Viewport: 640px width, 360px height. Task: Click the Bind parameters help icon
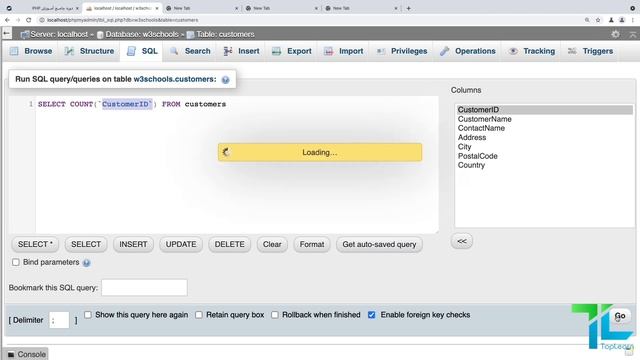87,263
